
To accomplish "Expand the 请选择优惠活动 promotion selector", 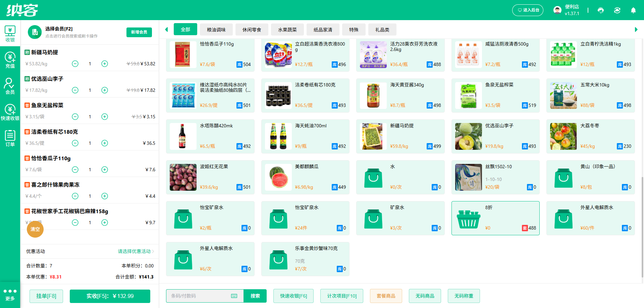I will tap(136, 251).
